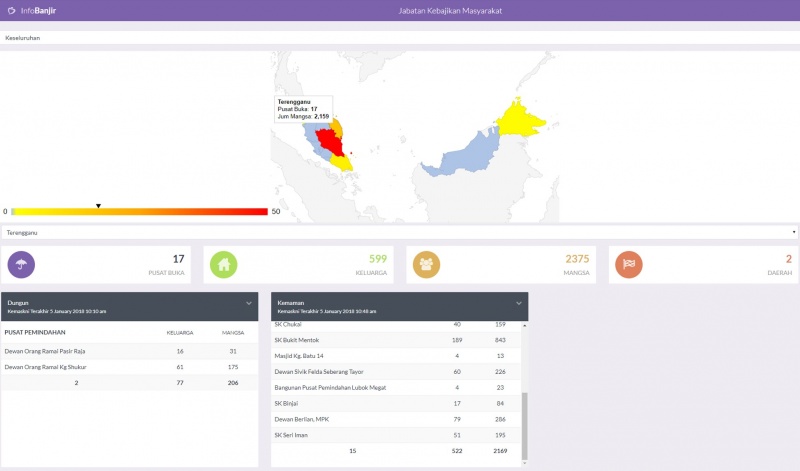Image resolution: width=800 pixels, height=471 pixels.
Task: Collapse the Dungun panel chevron
Action: (249, 303)
